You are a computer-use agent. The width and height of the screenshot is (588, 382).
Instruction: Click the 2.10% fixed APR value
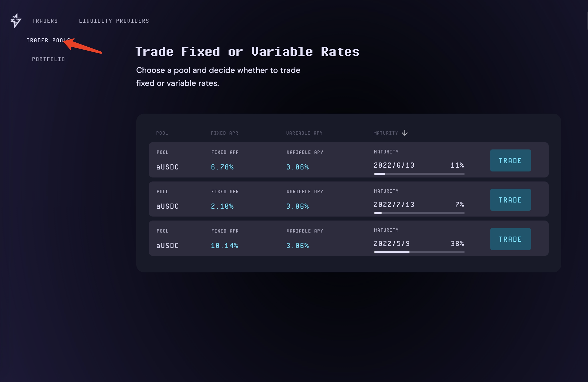click(x=222, y=206)
